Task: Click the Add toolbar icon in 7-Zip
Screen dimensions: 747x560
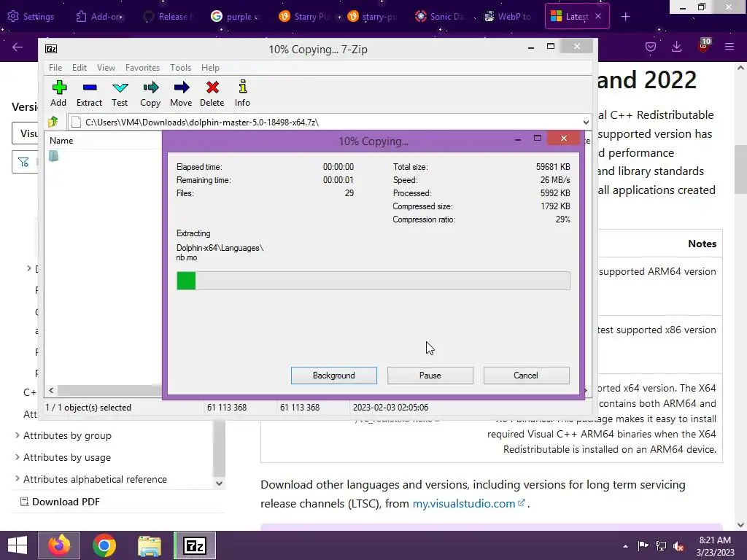Action: coord(58,93)
